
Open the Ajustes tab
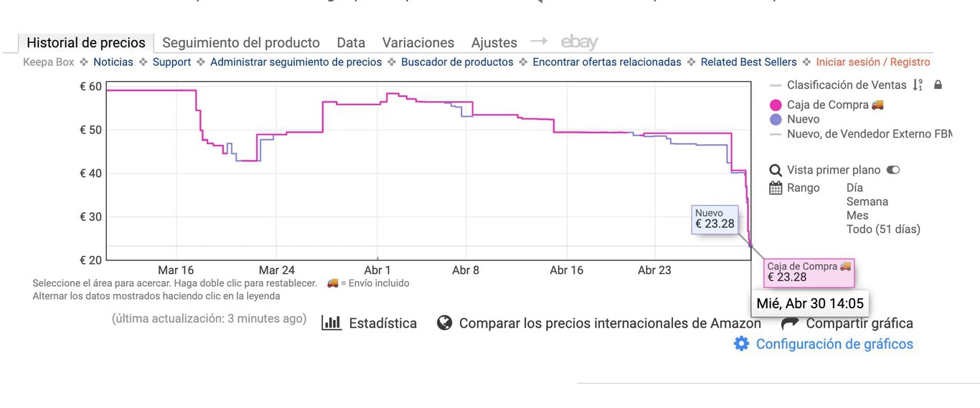point(494,43)
